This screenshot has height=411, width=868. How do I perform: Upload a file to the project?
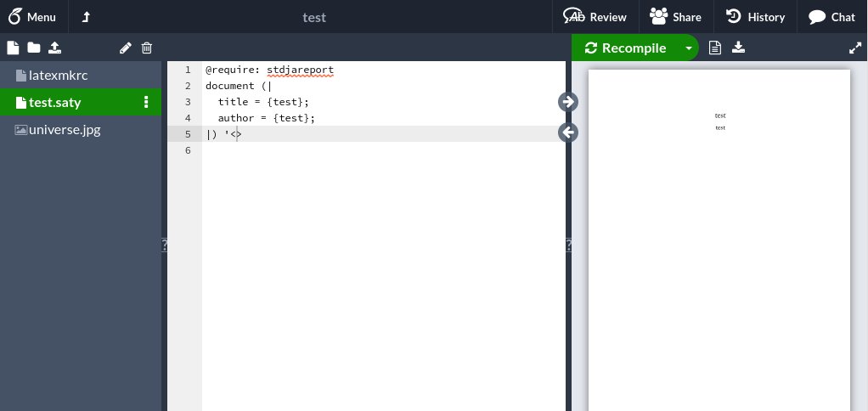[55, 48]
